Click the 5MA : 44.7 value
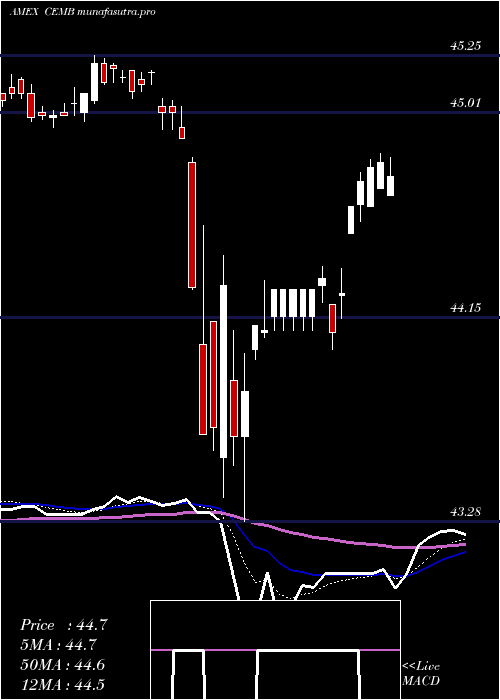This screenshot has height=700, width=500. [x=59, y=645]
